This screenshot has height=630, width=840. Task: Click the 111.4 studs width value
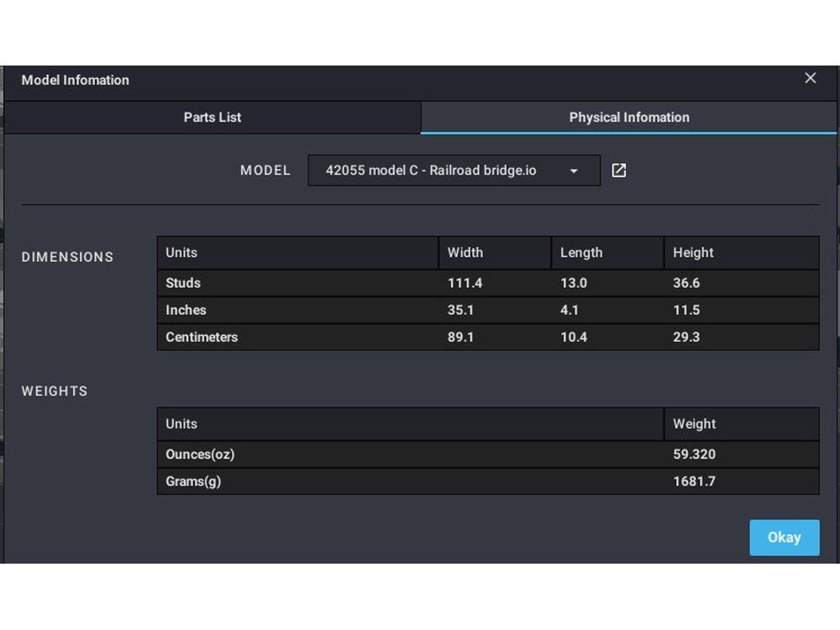[465, 283]
